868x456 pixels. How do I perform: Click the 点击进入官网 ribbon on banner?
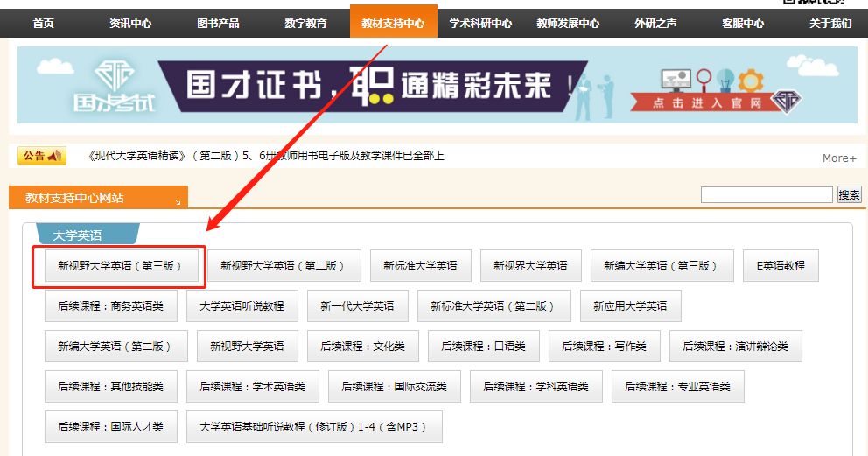(x=706, y=103)
